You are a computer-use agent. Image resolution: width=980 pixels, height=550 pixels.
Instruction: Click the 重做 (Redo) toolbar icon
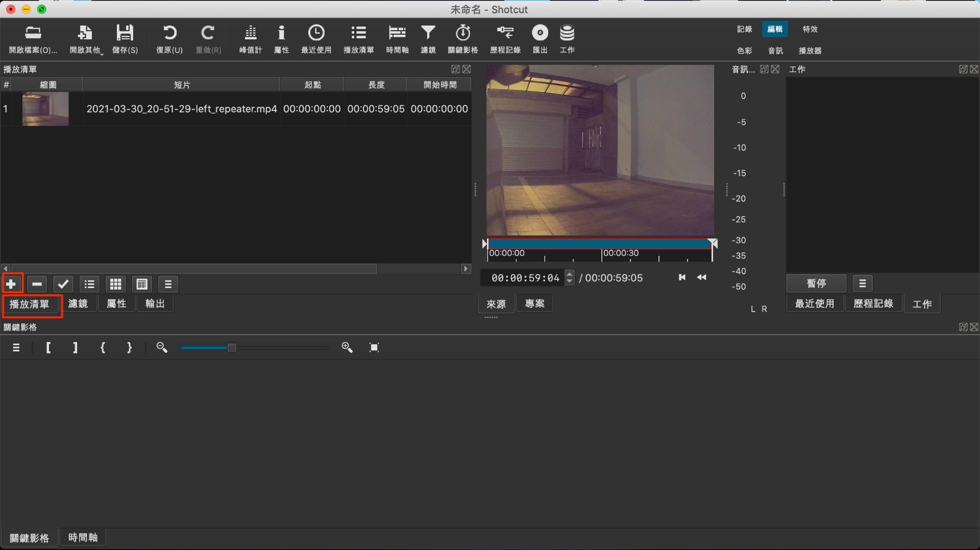[208, 39]
